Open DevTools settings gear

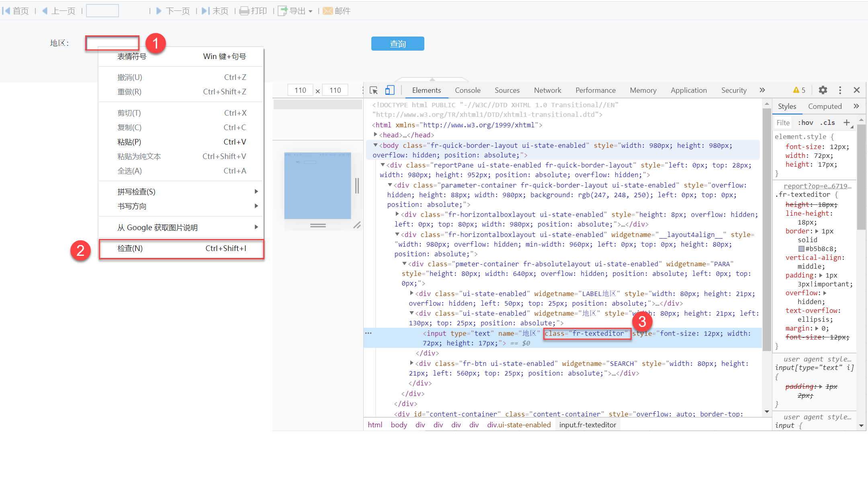point(823,90)
